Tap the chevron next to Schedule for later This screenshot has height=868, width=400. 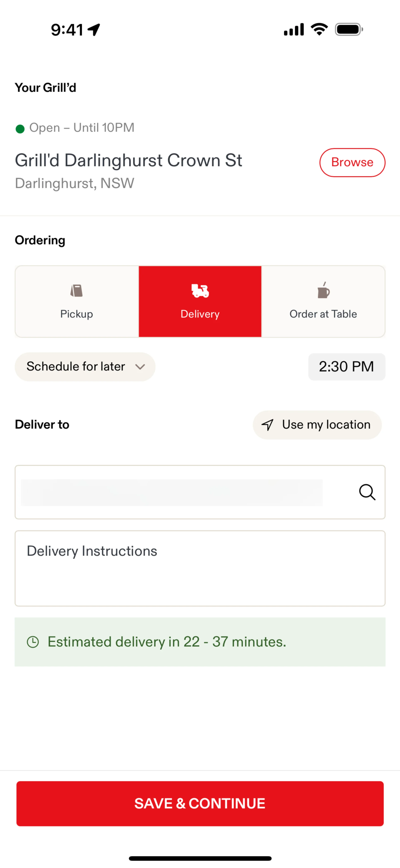(x=140, y=367)
